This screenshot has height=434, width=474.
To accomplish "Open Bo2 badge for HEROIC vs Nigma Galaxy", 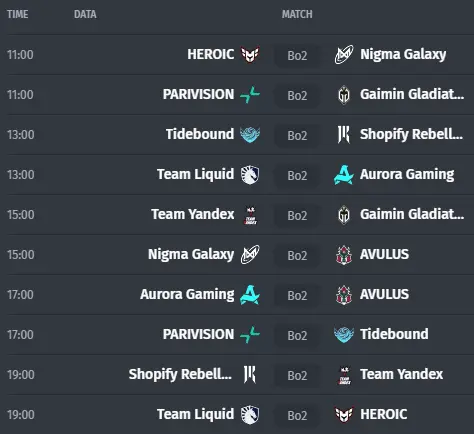I will click(x=297, y=55).
